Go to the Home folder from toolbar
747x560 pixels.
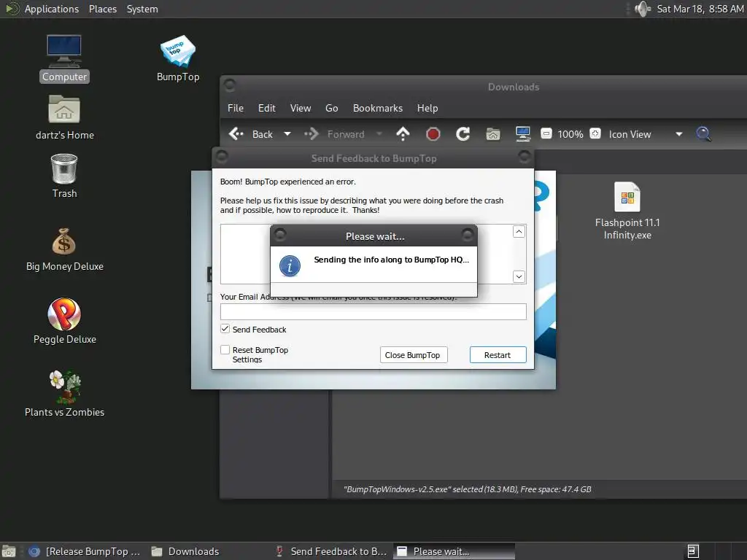point(493,134)
